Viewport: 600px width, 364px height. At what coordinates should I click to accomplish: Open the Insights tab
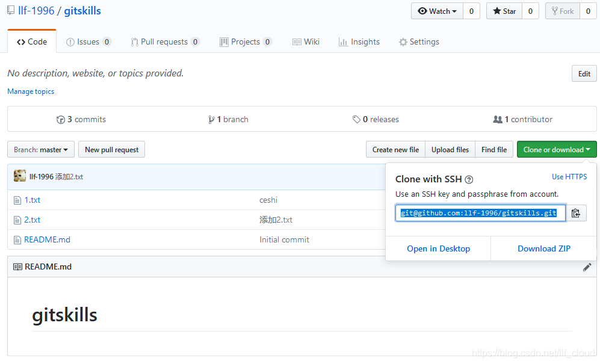point(359,42)
